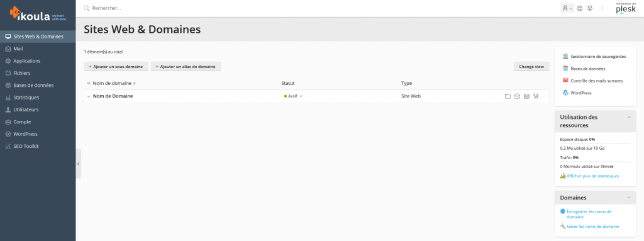Collapse the left sidebar
644x241 pixels.
[x=79, y=164]
